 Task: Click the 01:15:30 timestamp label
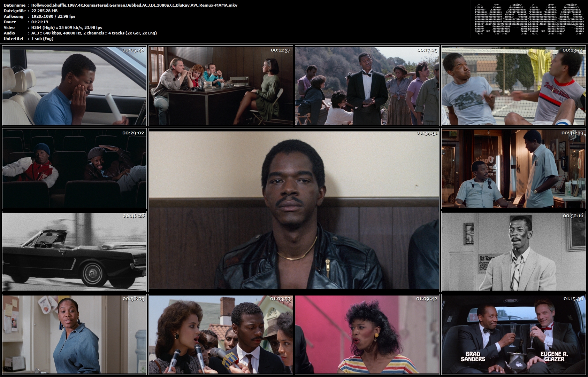tap(573, 299)
